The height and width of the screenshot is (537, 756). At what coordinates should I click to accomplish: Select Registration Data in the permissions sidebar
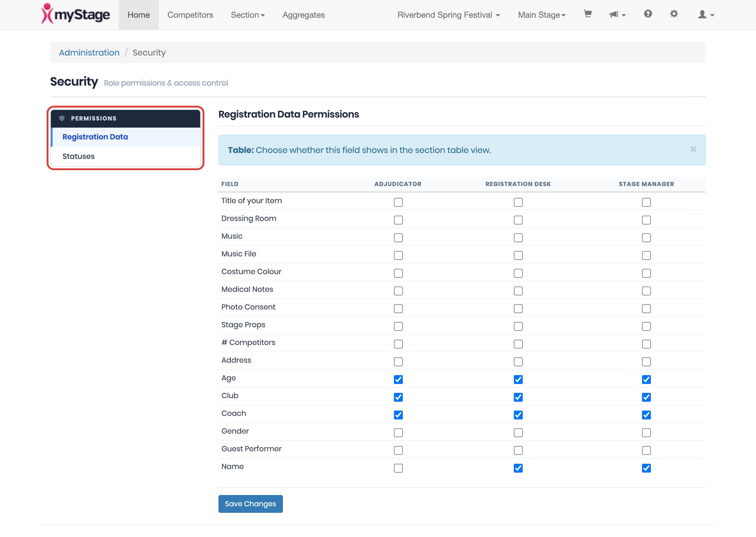point(126,137)
